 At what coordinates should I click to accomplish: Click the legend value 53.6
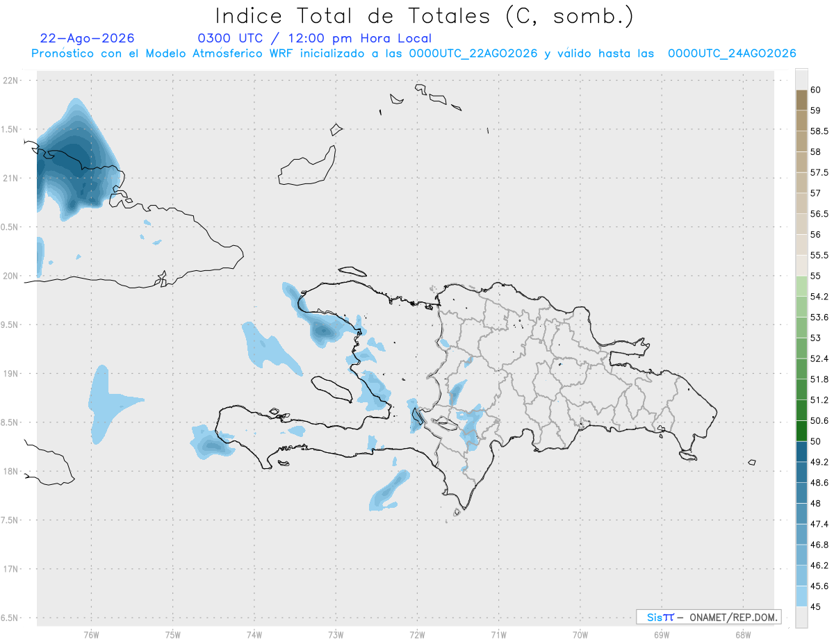pos(819,317)
